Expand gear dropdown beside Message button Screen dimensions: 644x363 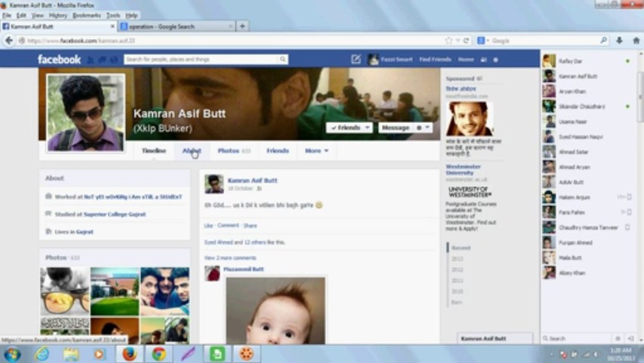coord(422,128)
